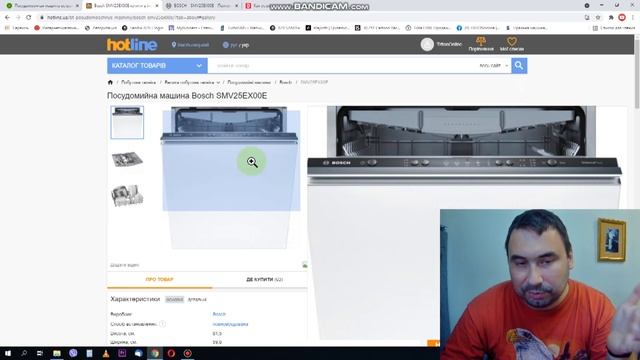Open Viber from the taskbar
This screenshot has height=360, width=640.
pyautogui.click(x=73, y=353)
